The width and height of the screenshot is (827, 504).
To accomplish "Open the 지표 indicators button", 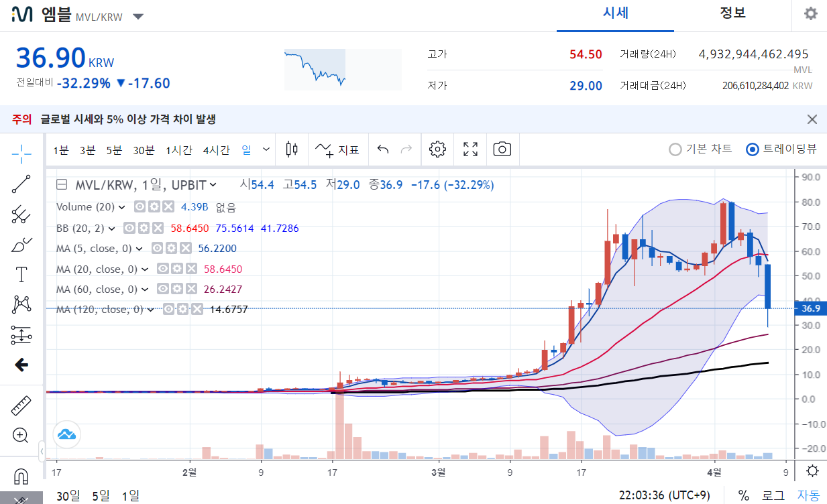I will pos(337,149).
